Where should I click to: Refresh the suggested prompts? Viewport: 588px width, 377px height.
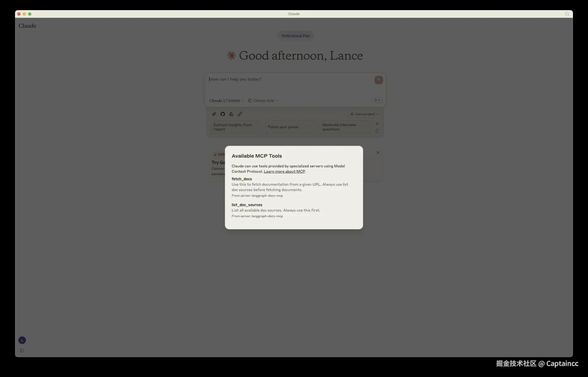pos(377,131)
